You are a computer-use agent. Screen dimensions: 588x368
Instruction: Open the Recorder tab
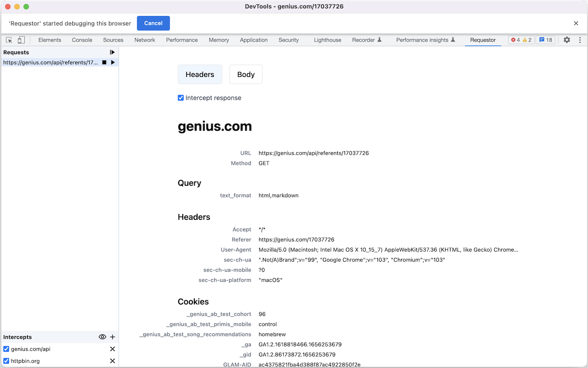tap(367, 40)
